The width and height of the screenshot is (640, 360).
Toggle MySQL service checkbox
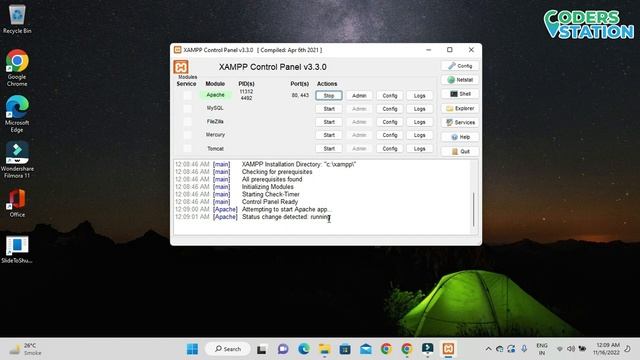pos(187,109)
